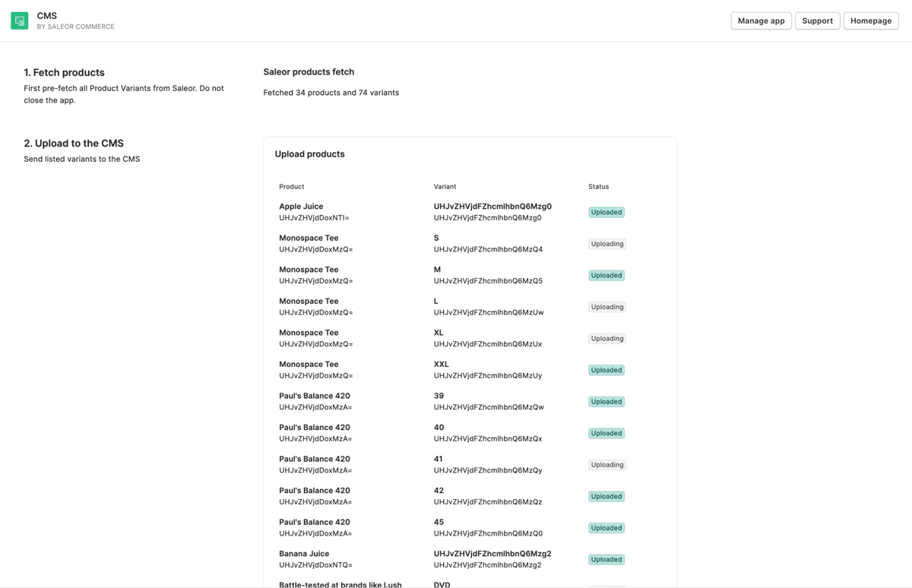Select the 'Uploaded' status badge for Apple Juice
Screen dimensions: 912x588
pos(606,212)
